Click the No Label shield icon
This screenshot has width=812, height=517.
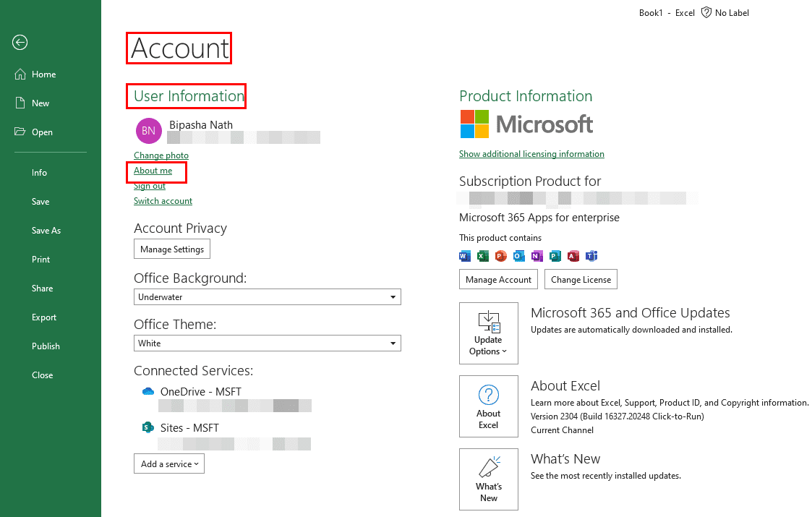coord(706,12)
